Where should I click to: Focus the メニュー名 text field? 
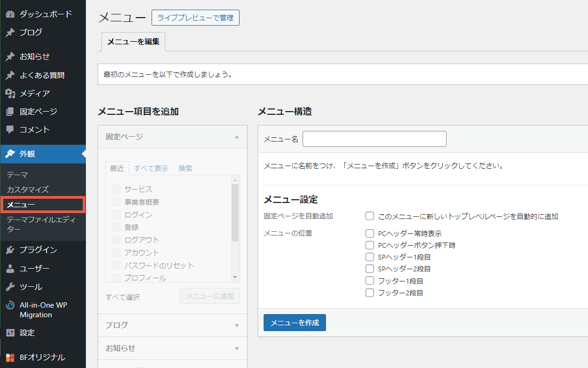tap(374, 139)
